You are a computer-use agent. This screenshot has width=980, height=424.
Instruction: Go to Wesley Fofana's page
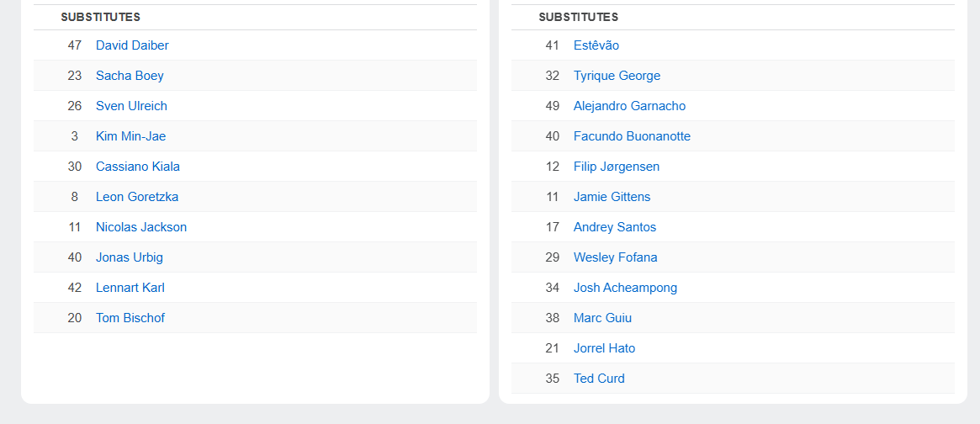[616, 257]
